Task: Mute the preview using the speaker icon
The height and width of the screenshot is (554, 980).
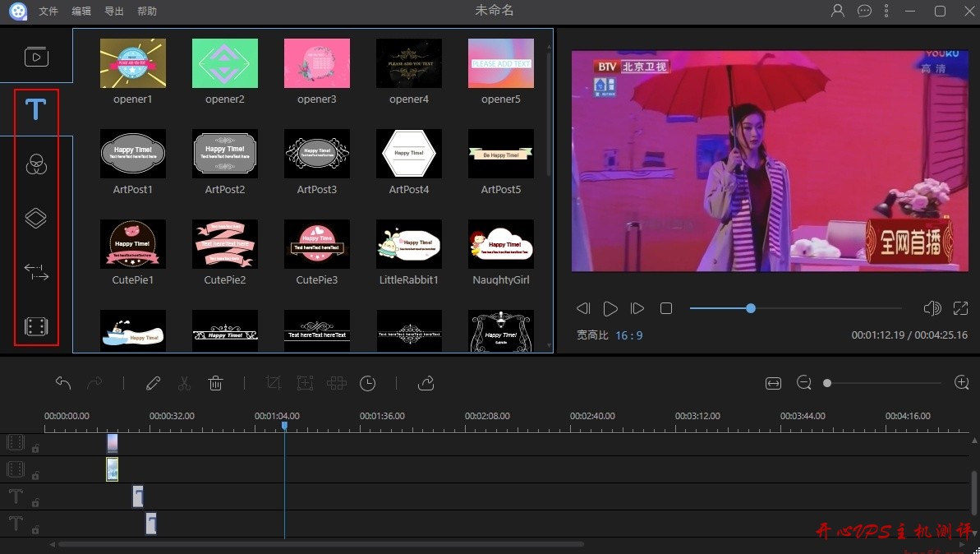Action: click(x=932, y=308)
